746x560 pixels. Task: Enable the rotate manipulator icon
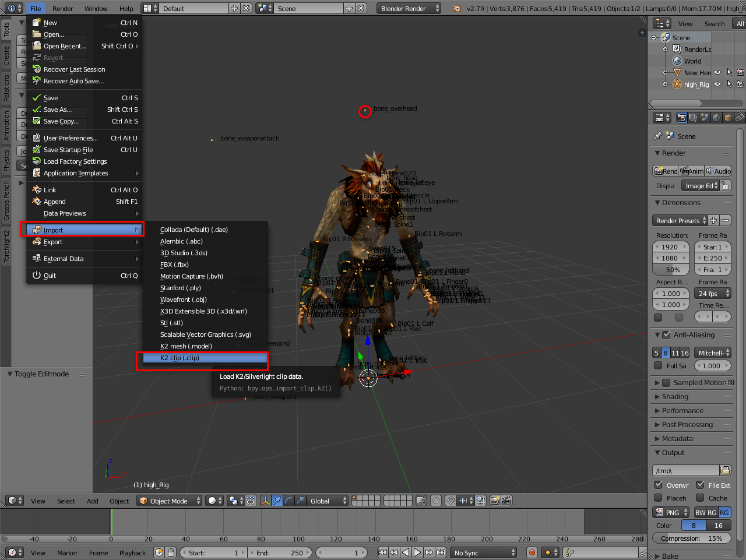click(288, 501)
